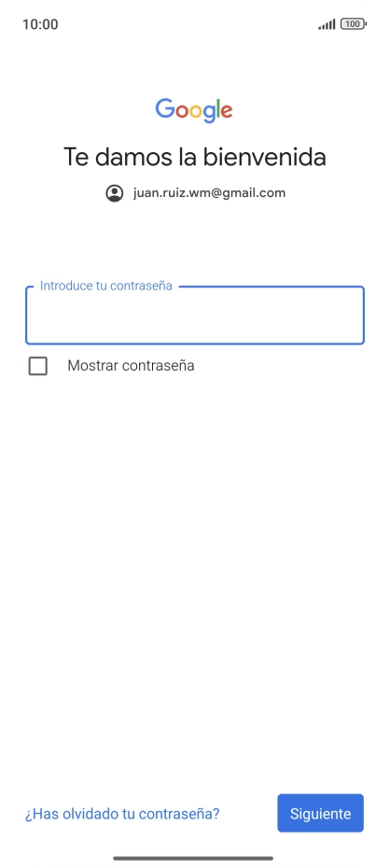Image resolution: width=389 pixels, height=868 pixels.
Task: Tap the Te damos la bienvenida heading
Action: pos(195,157)
